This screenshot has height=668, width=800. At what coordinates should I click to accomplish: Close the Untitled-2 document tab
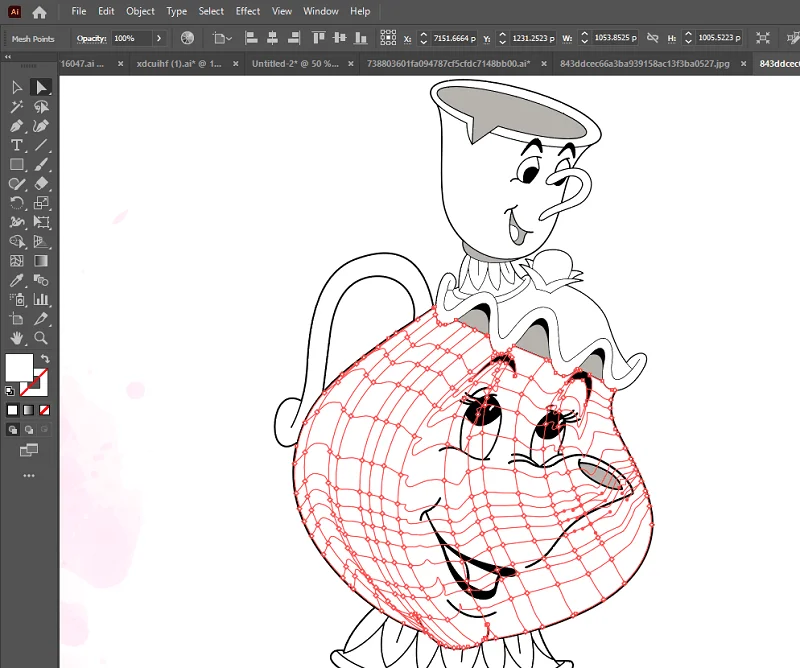click(x=351, y=64)
